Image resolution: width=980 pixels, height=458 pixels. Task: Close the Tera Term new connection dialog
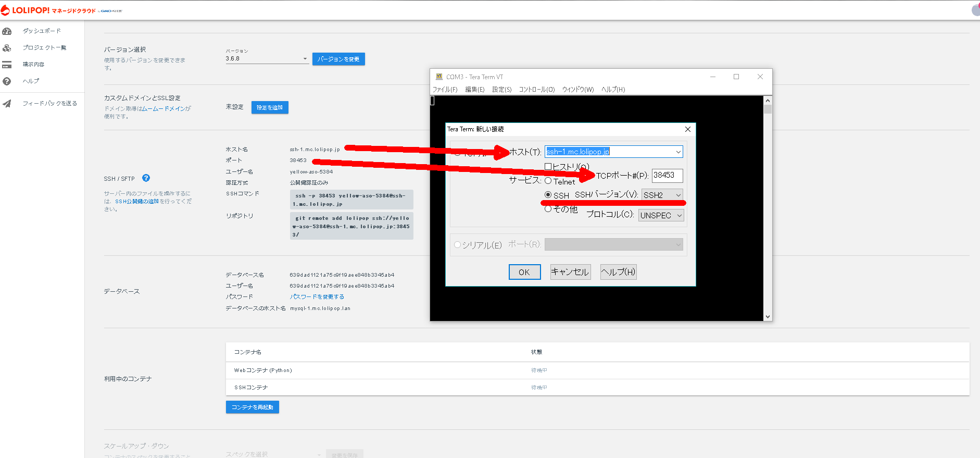click(688, 129)
